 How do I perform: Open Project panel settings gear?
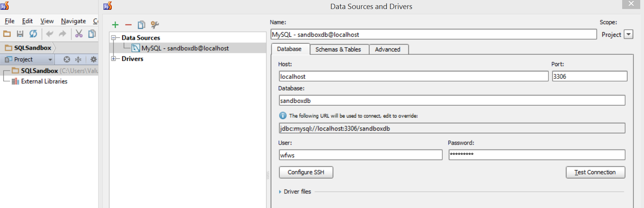click(93, 59)
